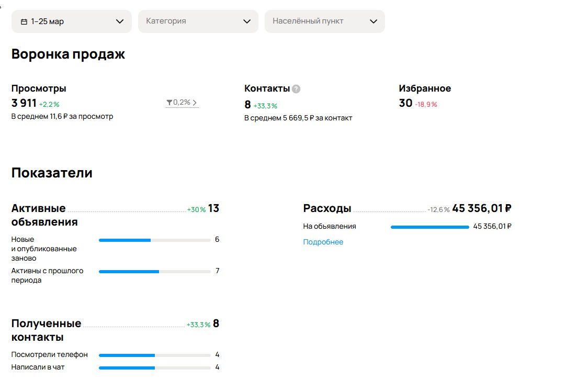This screenshot has height=391, width=588.
Task: Open the 1–25 мар date dropdown
Action: [x=72, y=21]
